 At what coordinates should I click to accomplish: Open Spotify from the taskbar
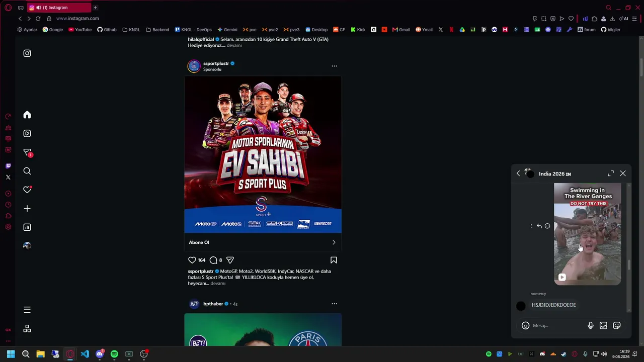(114, 354)
